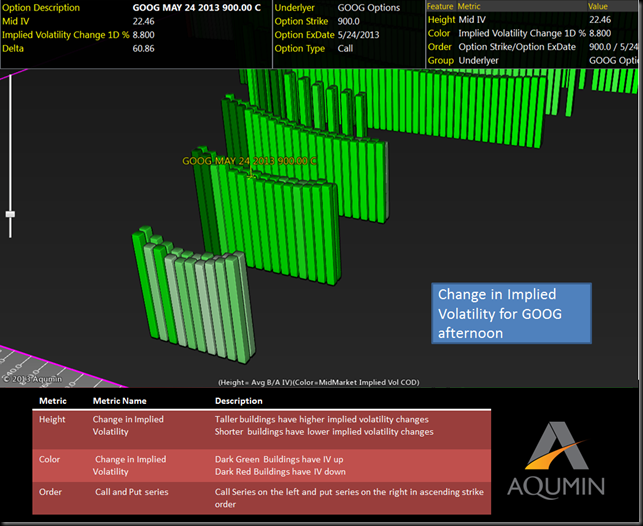643x526 pixels.
Task: Click 'Shorter buildings have lower implied volatility changes'
Action: 324,432
